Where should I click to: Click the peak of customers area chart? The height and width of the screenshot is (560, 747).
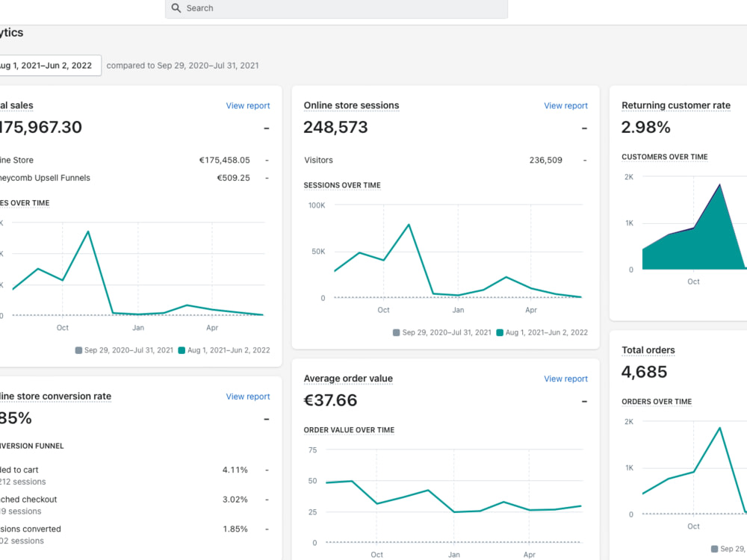[719, 184]
